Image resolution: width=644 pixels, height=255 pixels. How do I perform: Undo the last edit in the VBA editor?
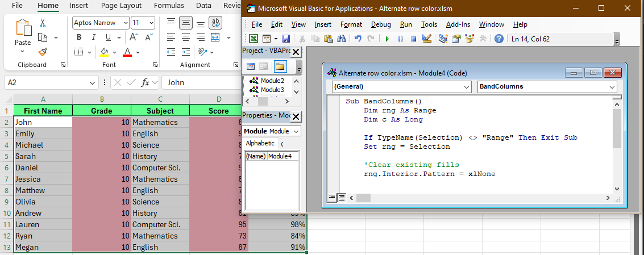click(x=358, y=39)
